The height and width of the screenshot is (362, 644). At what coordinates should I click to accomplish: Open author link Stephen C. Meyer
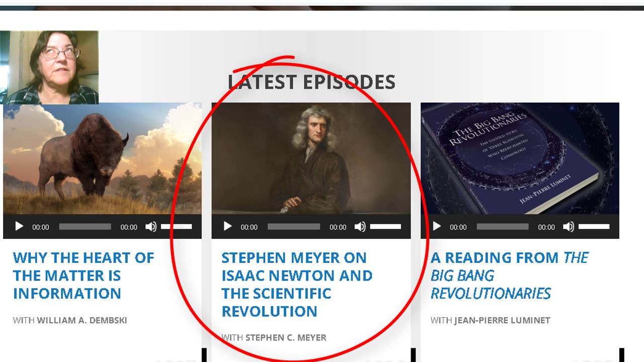coord(286,337)
